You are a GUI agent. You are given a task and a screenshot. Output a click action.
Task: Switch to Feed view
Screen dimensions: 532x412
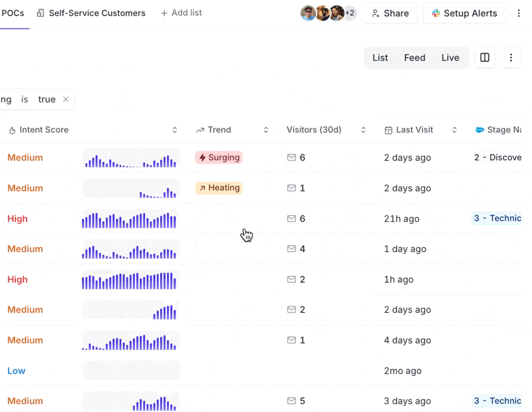pyautogui.click(x=414, y=58)
